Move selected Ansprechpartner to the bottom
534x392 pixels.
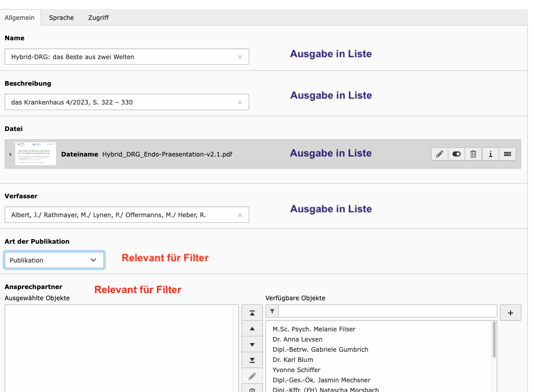252,360
